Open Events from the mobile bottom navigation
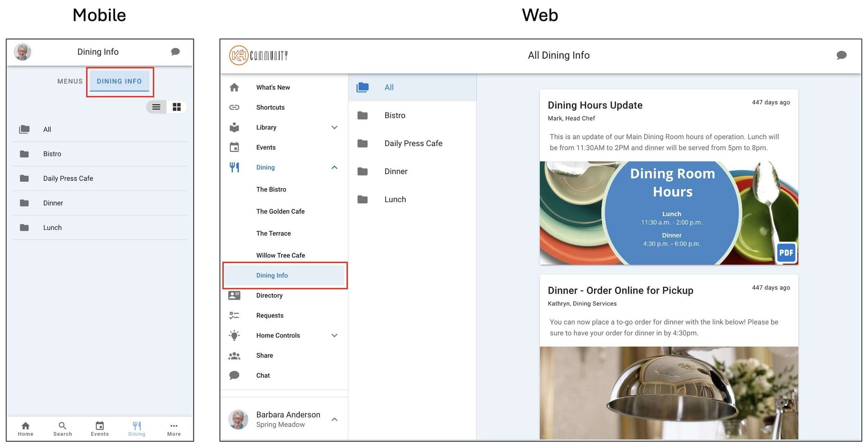The width and height of the screenshot is (868, 444). point(100,428)
